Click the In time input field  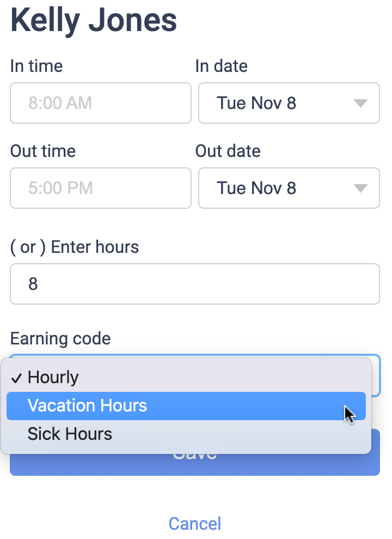point(101,103)
